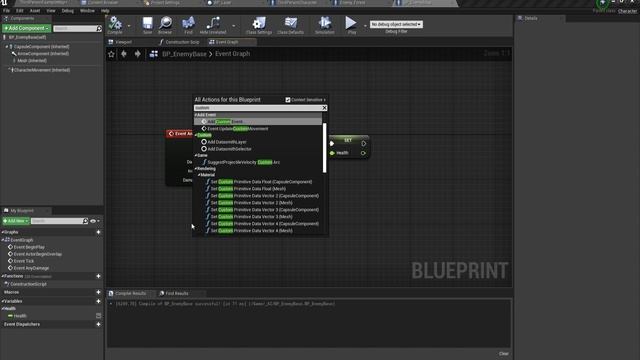Open Browse in the toolbar
640x360 pixels.
[x=165, y=24]
